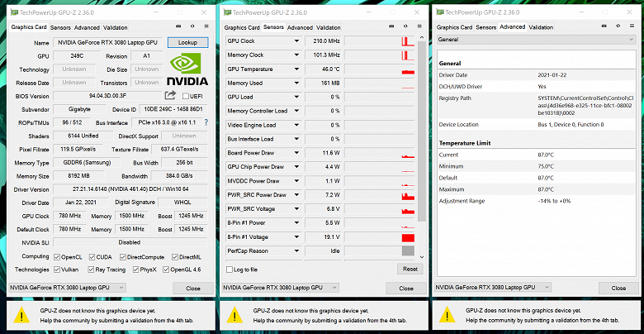
Task: Enable the Log to file checkbox
Action: (230, 270)
